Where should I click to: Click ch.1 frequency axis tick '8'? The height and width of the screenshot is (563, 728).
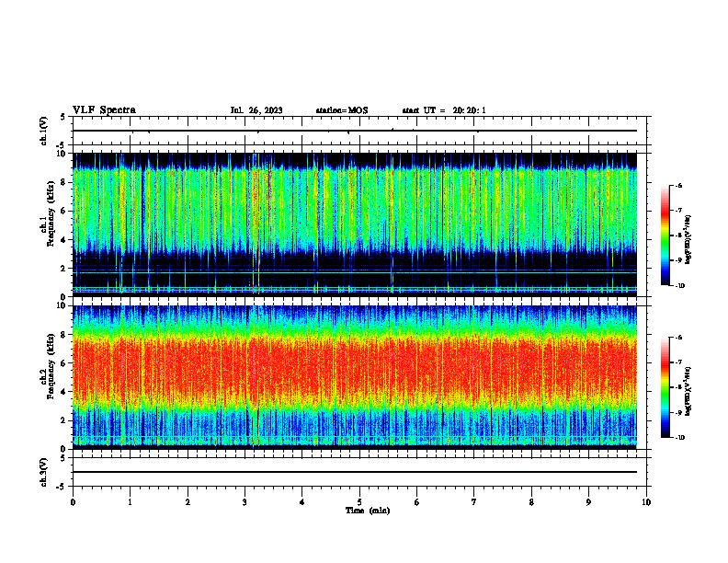coord(63,182)
